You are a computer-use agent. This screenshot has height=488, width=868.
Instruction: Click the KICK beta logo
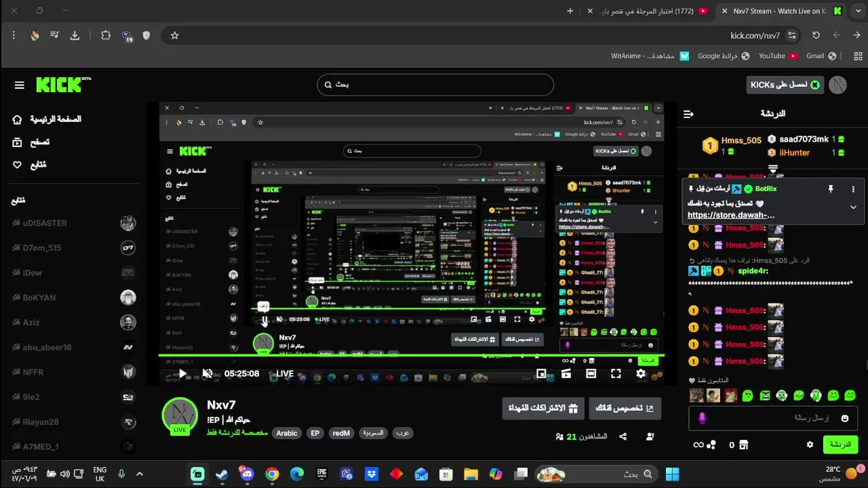coord(63,84)
